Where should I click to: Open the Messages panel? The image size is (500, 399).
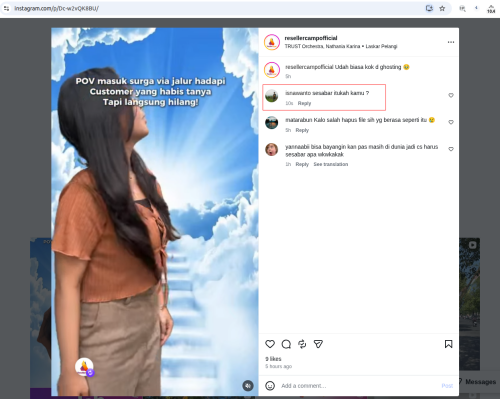point(479,382)
